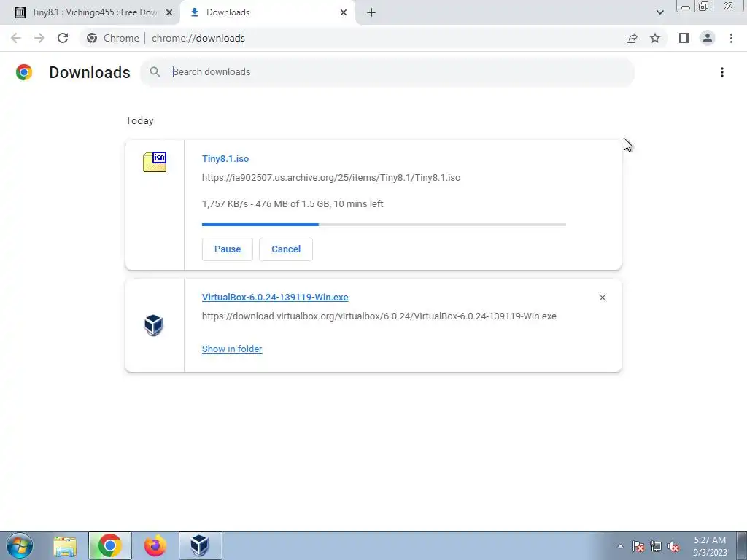Pause the Tiny8.1.iso download
Screen dimensions: 747x560
click(x=228, y=249)
